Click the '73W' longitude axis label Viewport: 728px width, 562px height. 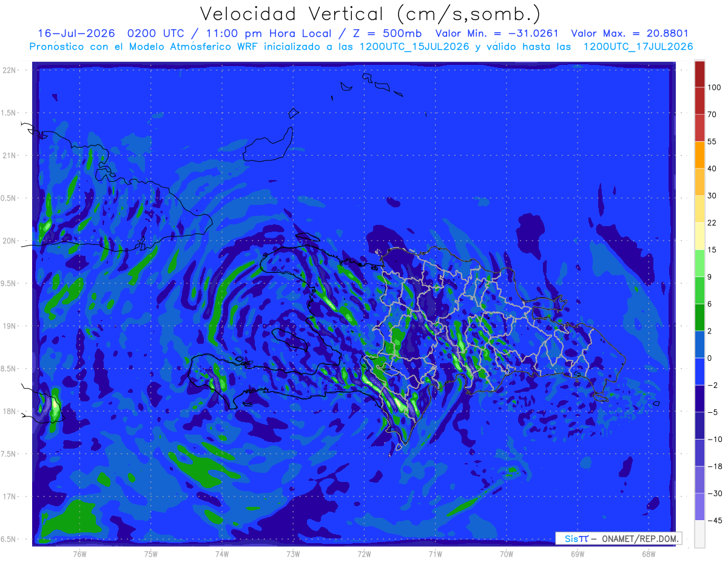[293, 554]
